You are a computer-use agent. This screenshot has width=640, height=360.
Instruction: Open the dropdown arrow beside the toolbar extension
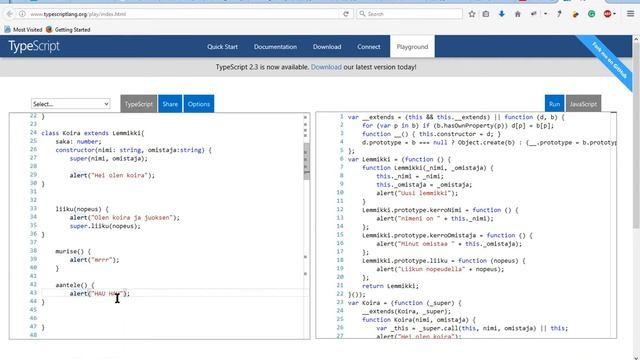(545, 14)
